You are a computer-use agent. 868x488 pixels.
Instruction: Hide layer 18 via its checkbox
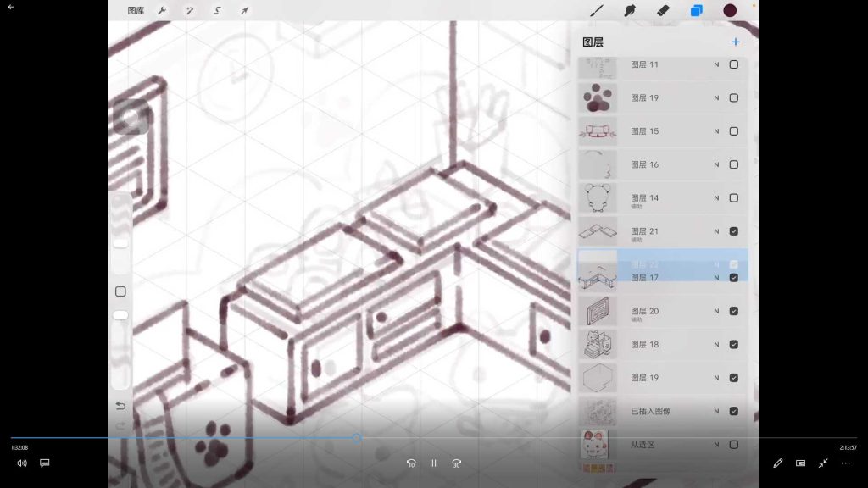[733, 344]
